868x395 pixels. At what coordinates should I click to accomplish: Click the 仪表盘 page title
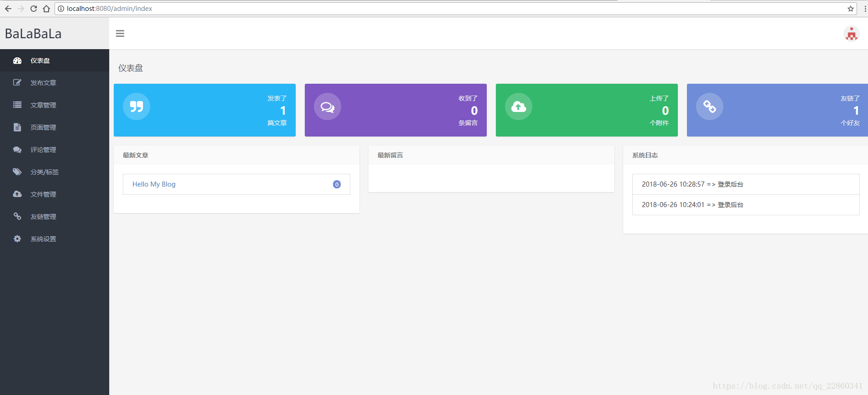131,68
